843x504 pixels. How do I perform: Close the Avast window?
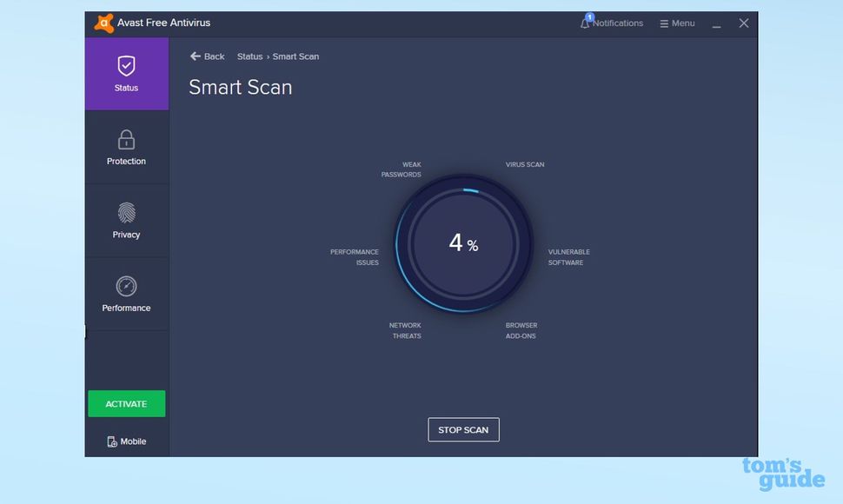coord(744,23)
